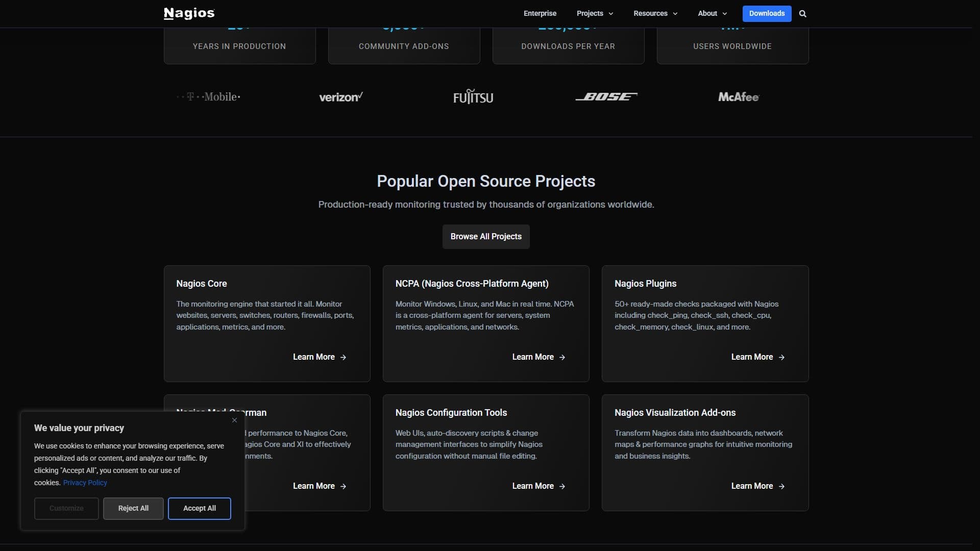Click Learn More on Configuration Tools card
This screenshot has height=551, width=980.
[538, 486]
